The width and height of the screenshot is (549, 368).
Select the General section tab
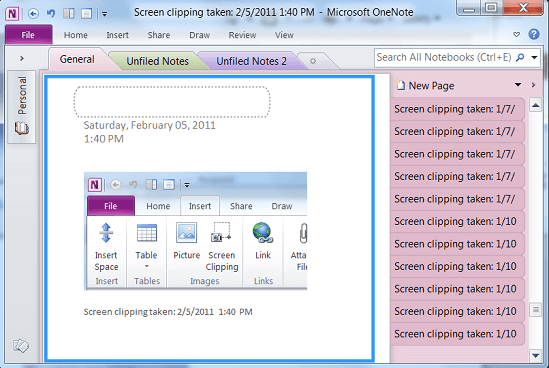(77, 59)
